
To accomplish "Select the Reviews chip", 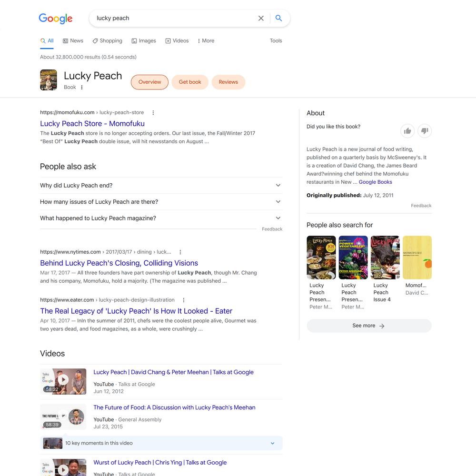I will coord(228,82).
